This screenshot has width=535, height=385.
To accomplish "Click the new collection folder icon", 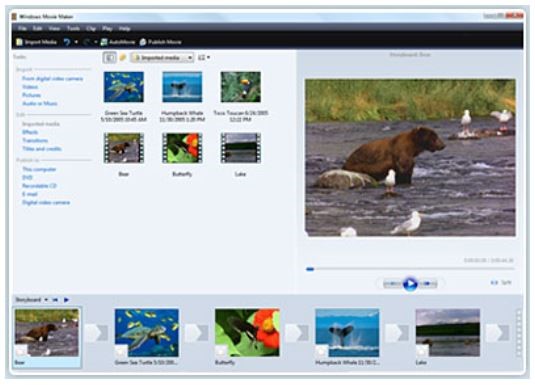I will tap(123, 58).
